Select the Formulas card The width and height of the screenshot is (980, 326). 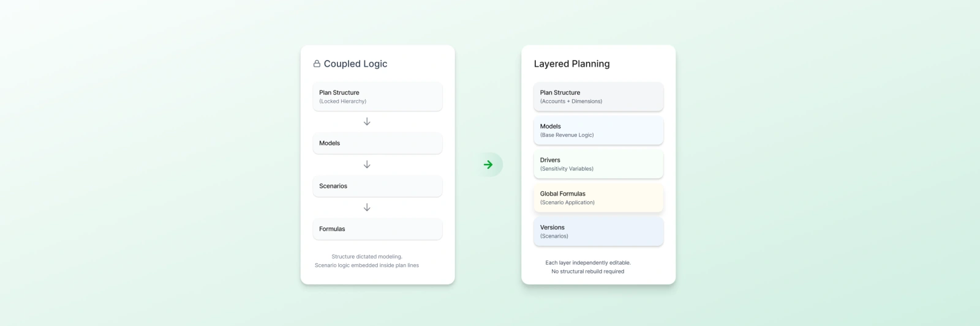(x=377, y=229)
